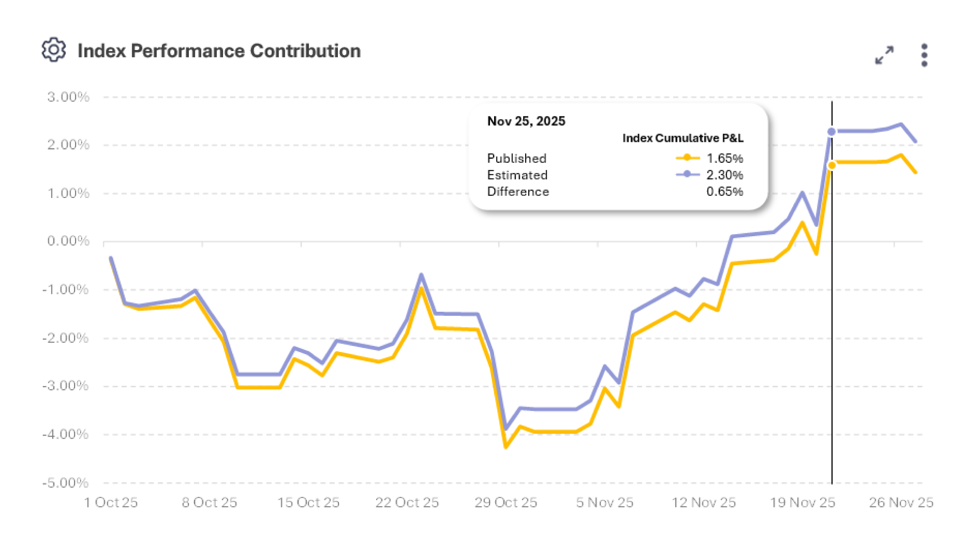Screen dimensions: 980x551
Task: Click the -5.00% y-axis label
Action: click(x=66, y=483)
